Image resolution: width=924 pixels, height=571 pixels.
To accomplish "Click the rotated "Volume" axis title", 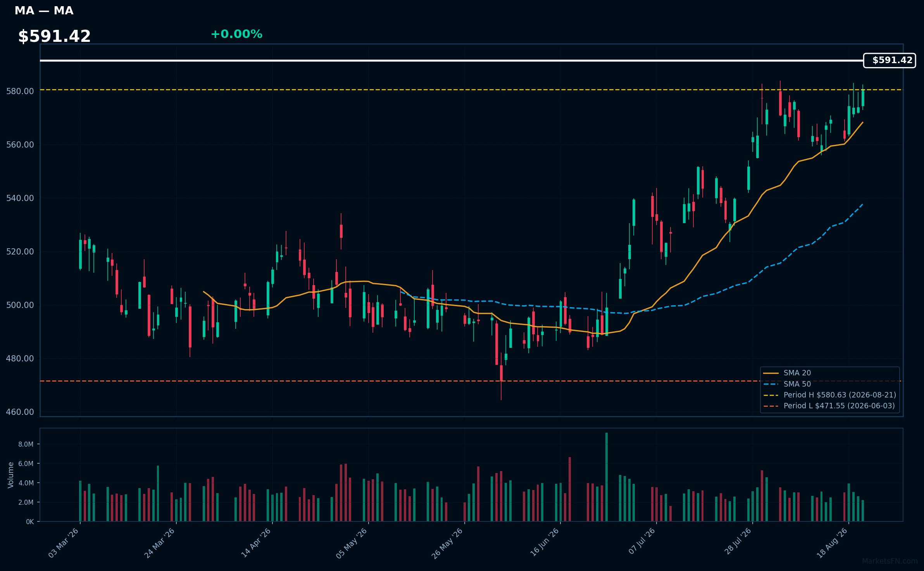I will click(x=11, y=475).
